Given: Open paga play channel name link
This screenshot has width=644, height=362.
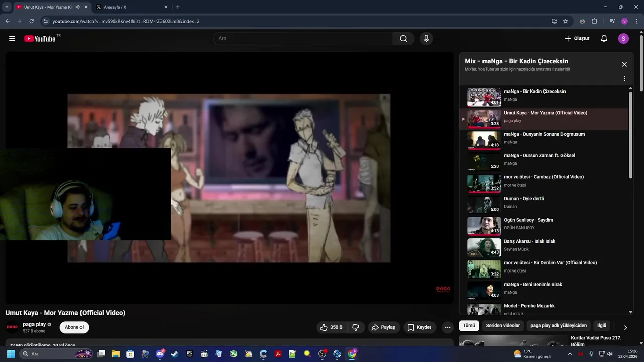Looking at the screenshot, I should point(34,325).
